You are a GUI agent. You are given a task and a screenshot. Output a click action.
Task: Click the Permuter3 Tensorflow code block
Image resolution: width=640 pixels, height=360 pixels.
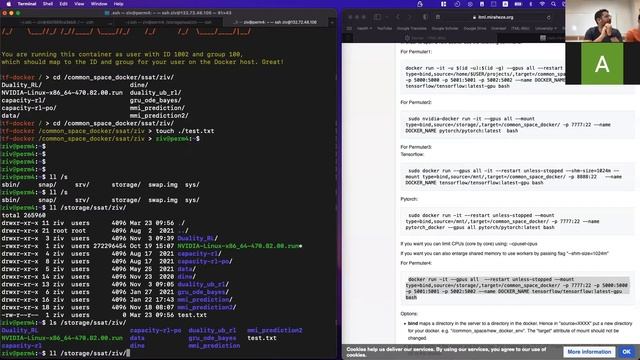tap(517, 176)
